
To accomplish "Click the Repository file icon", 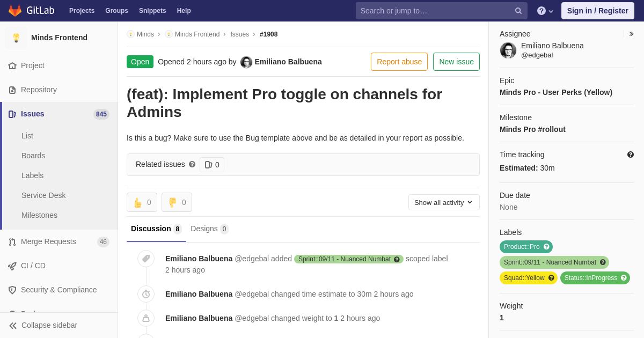I will point(12,90).
